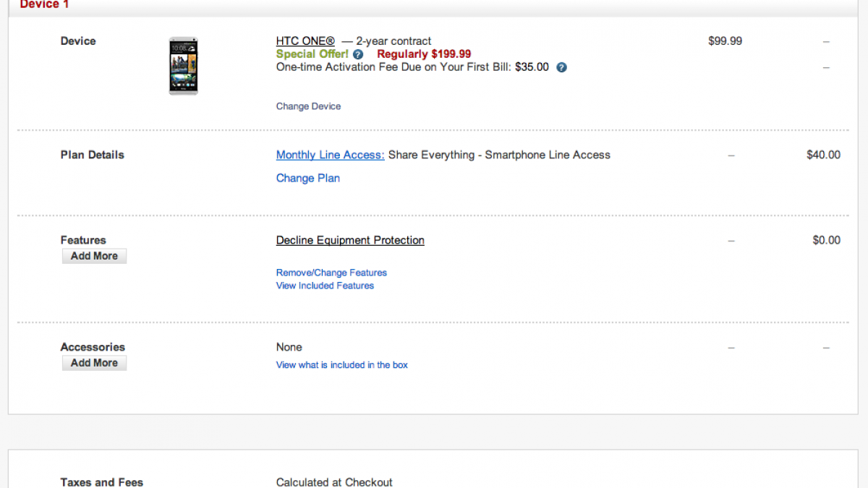Open the Monthly Line Access link
This screenshot has width=868, height=488.
coord(330,155)
